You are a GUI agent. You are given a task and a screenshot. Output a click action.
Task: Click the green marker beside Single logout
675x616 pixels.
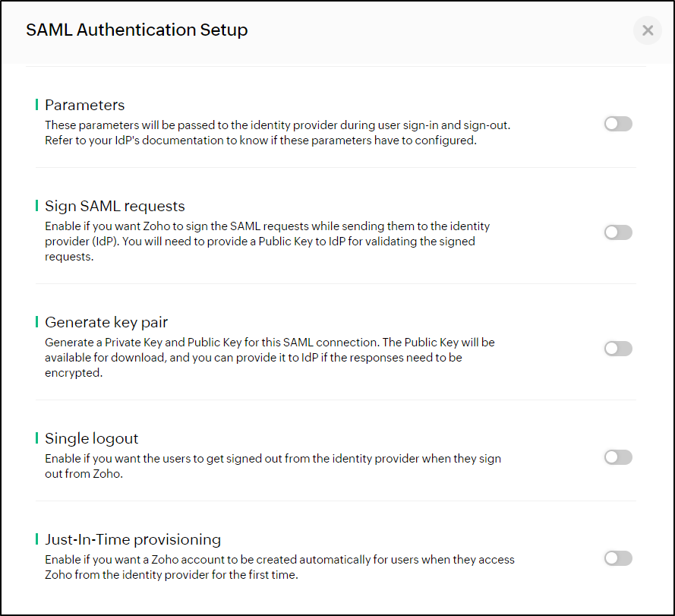point(36,438)
